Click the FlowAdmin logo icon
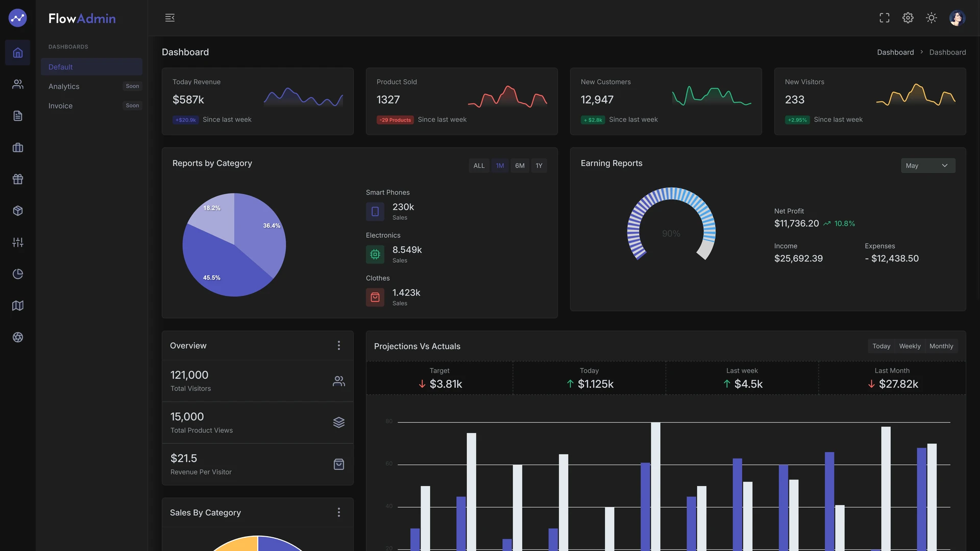Viewport: 980px width, 551px height. coord(17,18)
